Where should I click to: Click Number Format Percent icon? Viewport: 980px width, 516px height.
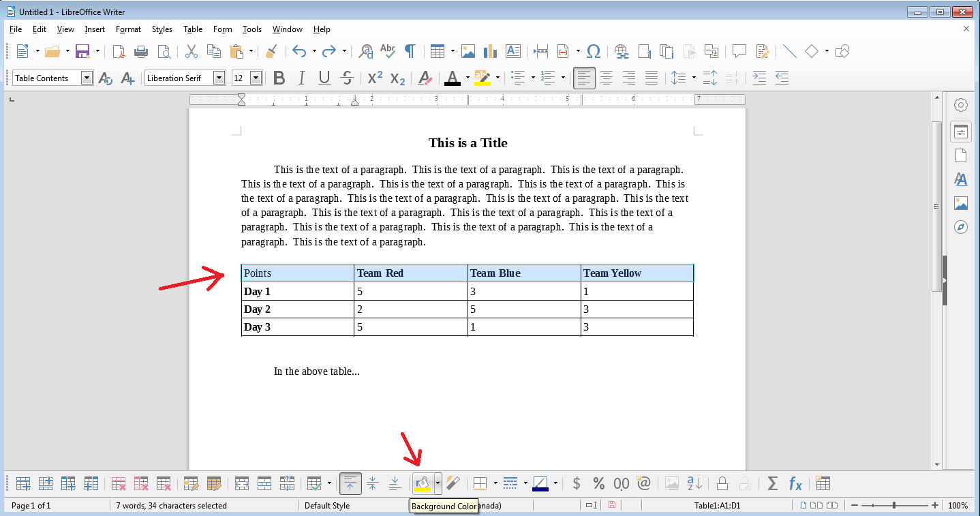599,483
